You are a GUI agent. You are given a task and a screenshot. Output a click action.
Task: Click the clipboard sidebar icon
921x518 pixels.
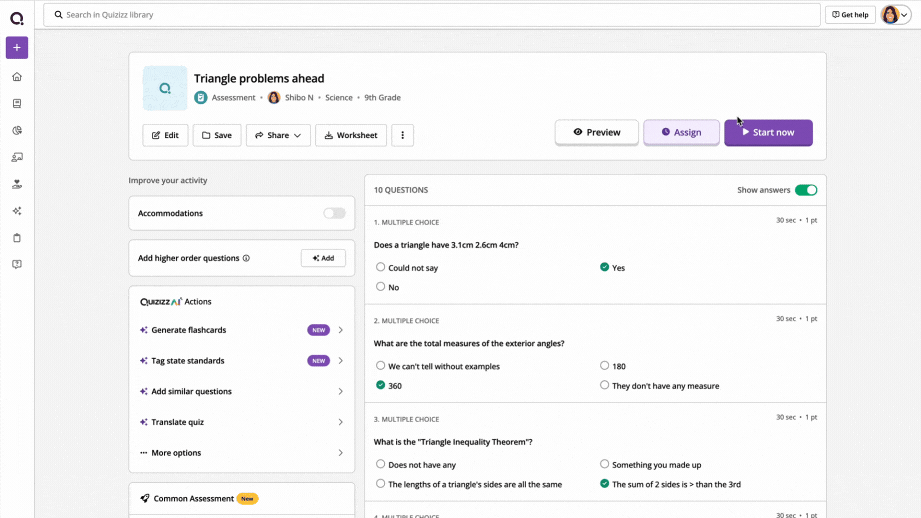click(x=17, y=238)
